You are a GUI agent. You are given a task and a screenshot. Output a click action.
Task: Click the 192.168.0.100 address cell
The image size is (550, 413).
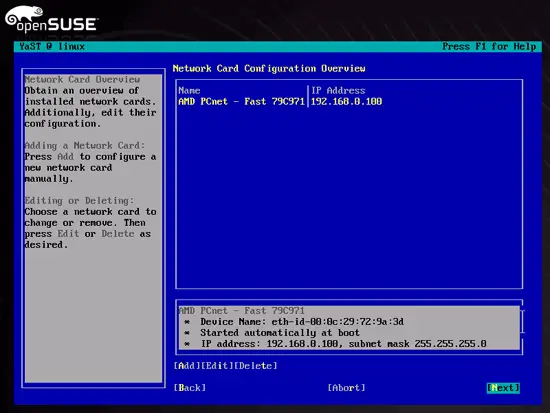coord(346,102)
